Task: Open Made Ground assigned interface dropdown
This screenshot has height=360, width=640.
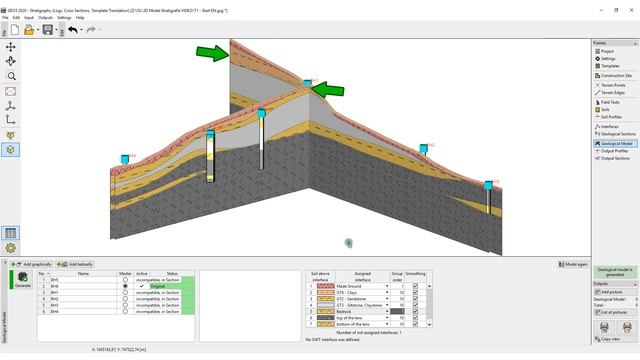Action: [387, 287]
